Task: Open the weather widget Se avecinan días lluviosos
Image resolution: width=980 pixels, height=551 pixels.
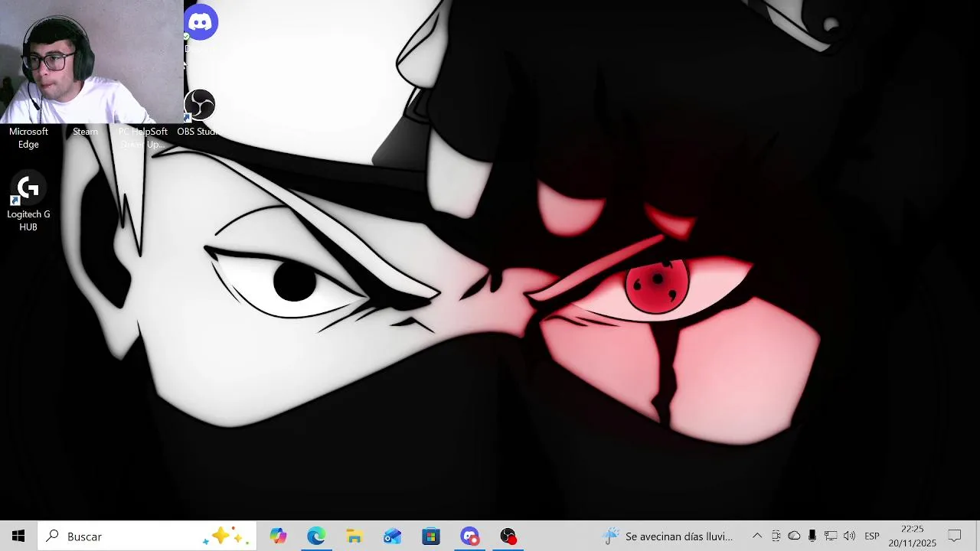Action: (x=668, y=536)
